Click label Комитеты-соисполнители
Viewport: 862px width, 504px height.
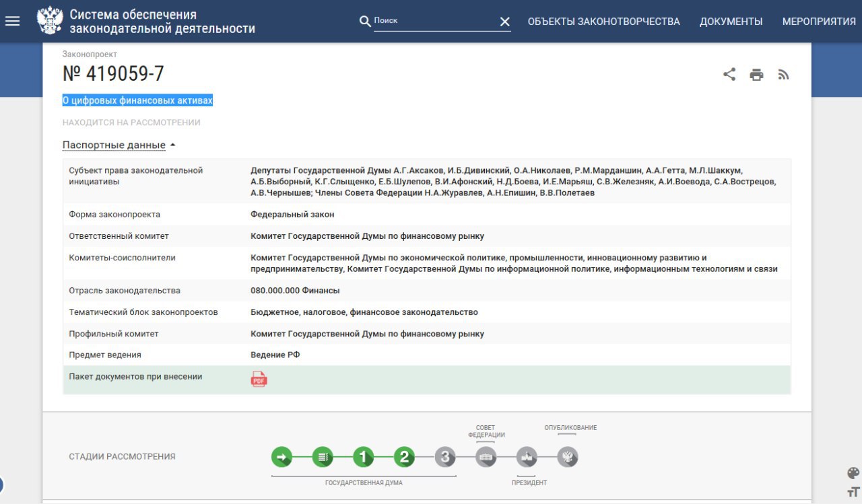point(122,258)
